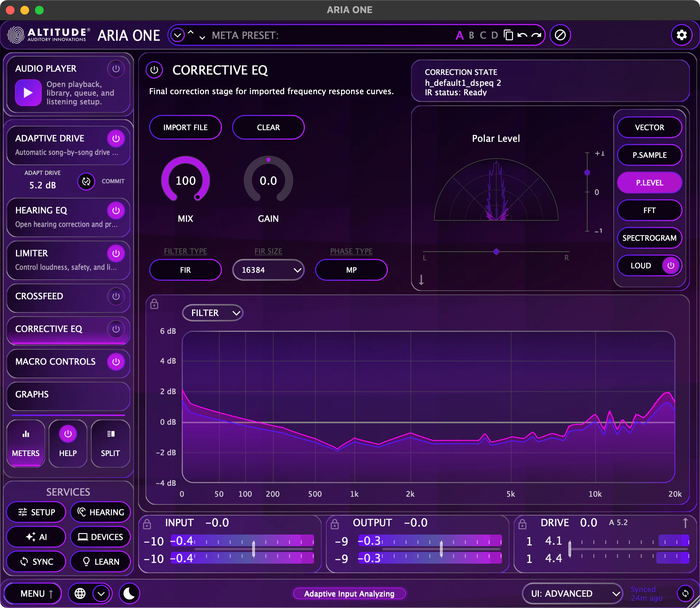700x608 pixels.
Task: Click the copy preset icon
Action: point(508,35)
